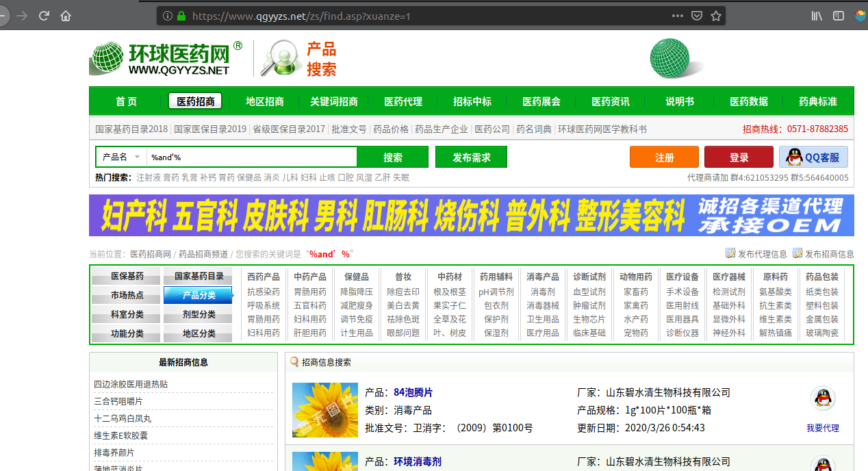Select the 医药招商 navigation tab

pyautogui.click(x=195, y=101)
